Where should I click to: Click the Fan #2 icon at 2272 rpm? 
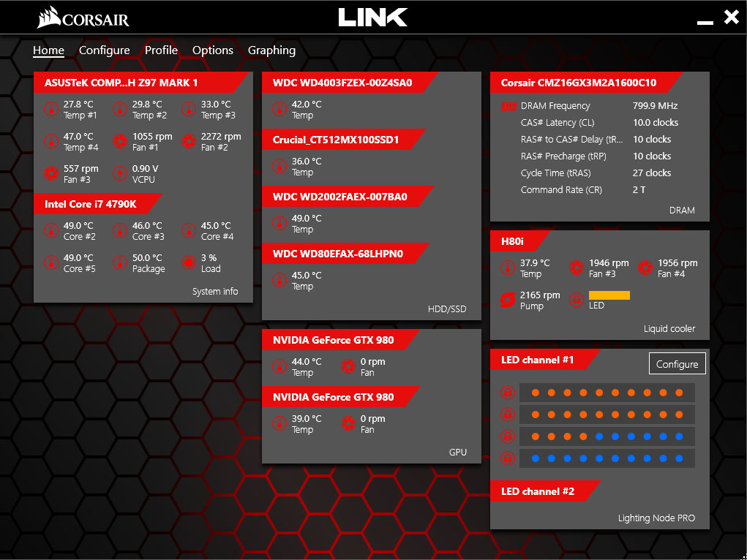(x=188, y=142)
